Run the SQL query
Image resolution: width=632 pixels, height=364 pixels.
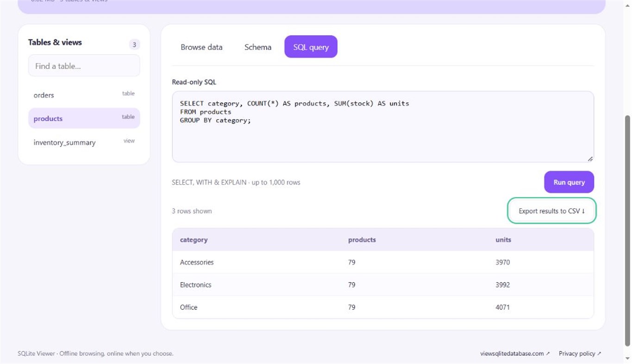tap(569, 182)
